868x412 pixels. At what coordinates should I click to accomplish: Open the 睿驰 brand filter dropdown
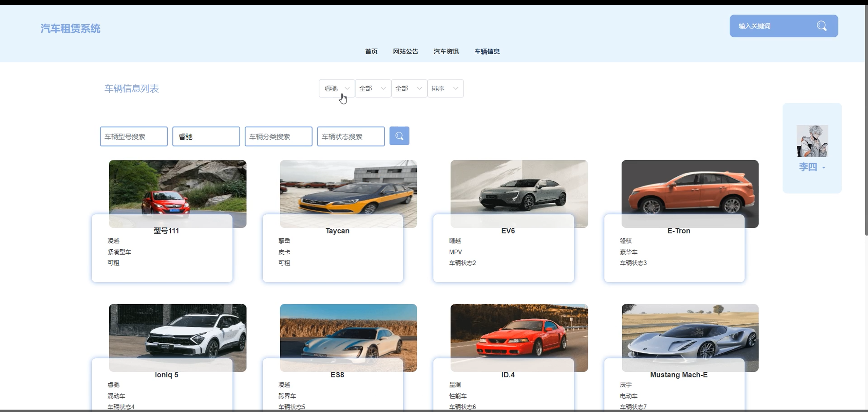(x=337, y=88)
